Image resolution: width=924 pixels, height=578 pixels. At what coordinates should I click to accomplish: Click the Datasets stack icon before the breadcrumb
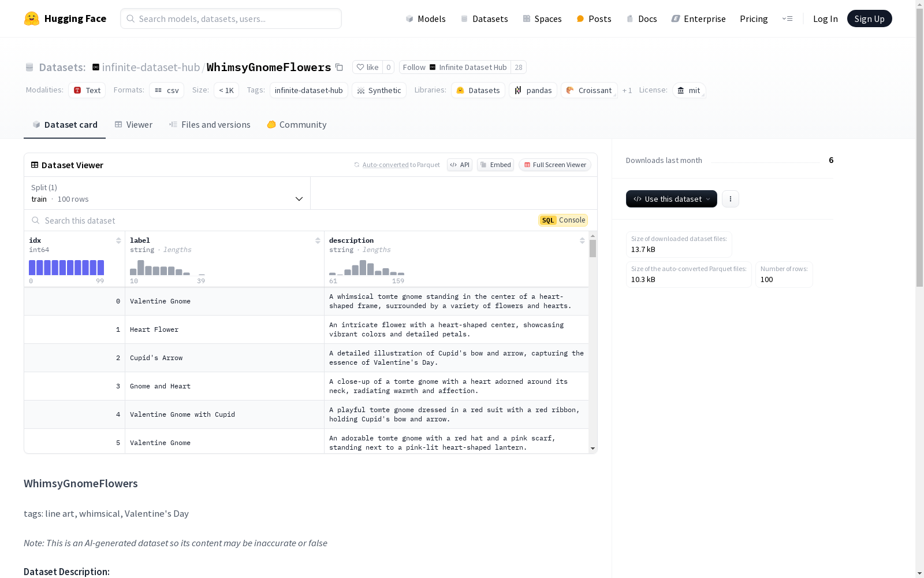point(29,68)
